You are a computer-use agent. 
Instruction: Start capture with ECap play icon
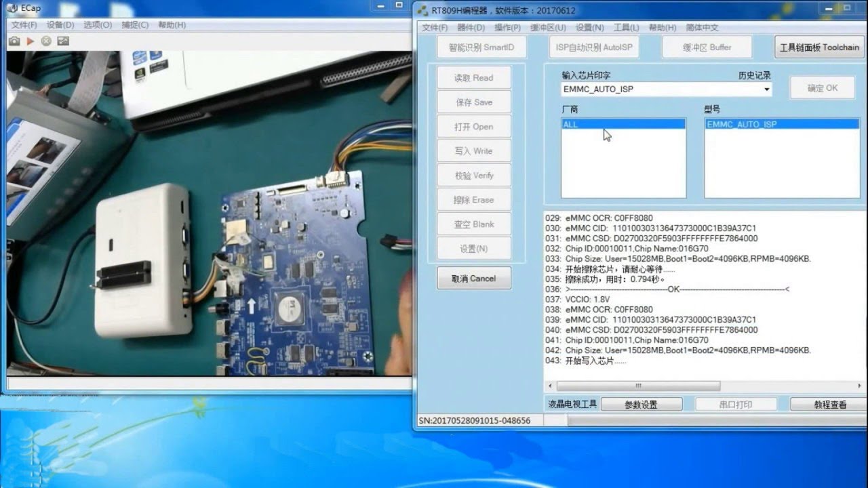click(x=31, y=41)
